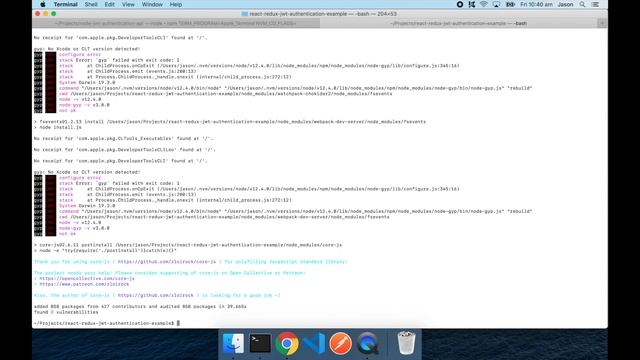This screenshot has width=640, height=360.
Task: Click the 'author of core-js' job line
Action: (157, 295)
